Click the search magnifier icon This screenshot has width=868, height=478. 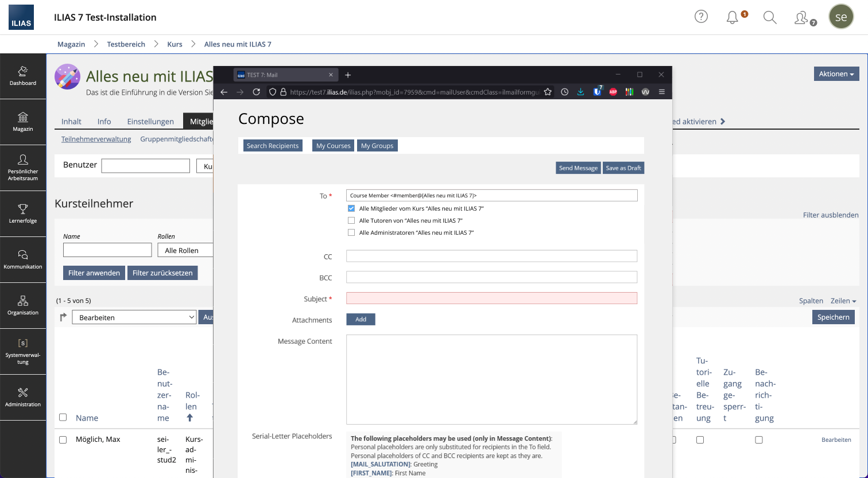(770, 17)
